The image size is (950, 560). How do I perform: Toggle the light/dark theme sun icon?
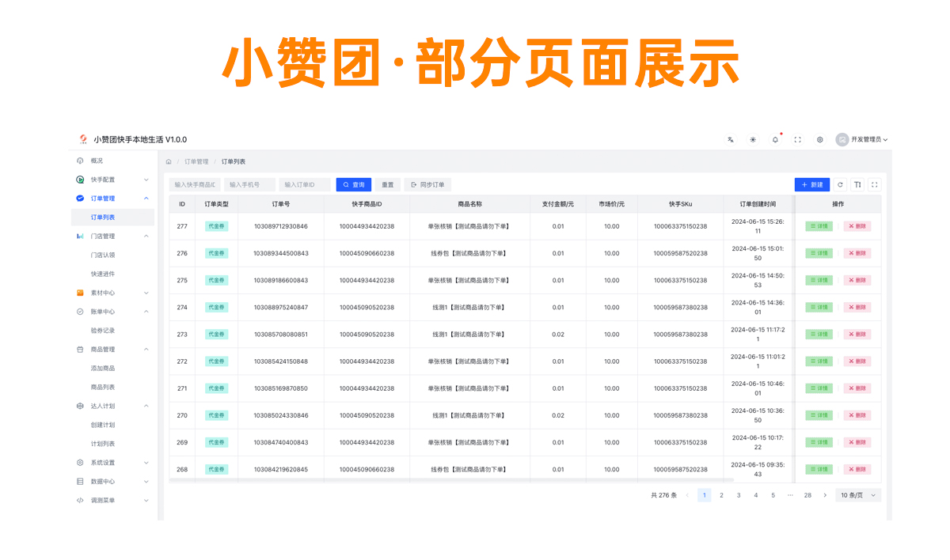click(753, 139)
